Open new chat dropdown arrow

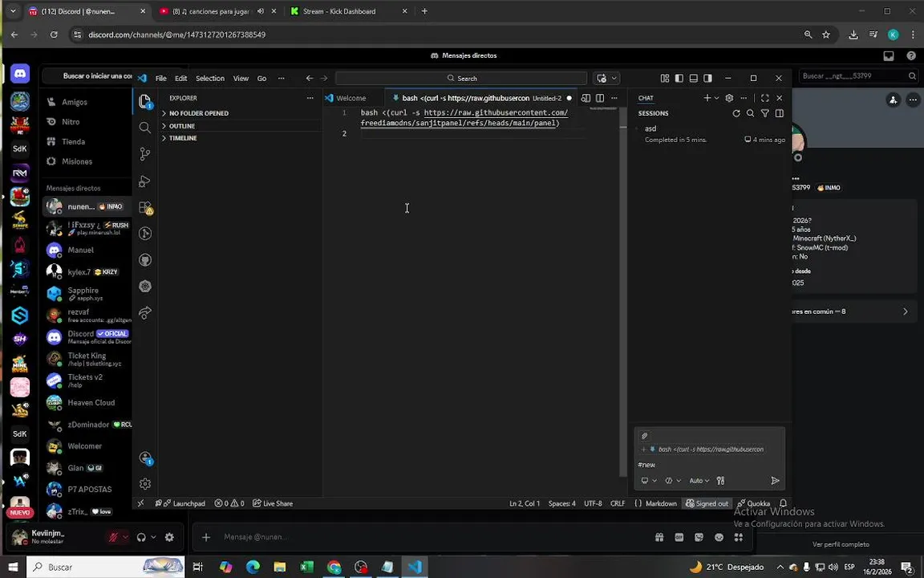(716, 98)
